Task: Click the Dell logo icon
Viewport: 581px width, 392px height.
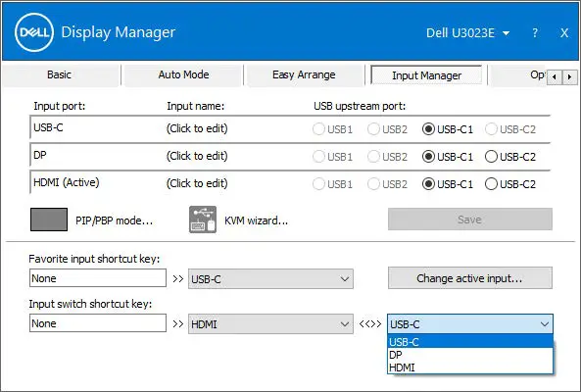Action: [x=34, y=32]
